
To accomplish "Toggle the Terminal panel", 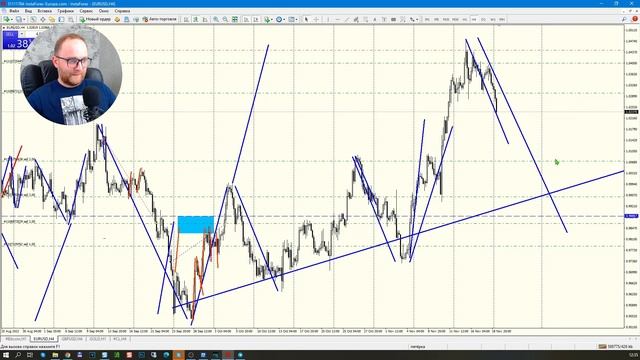I will pos(61,19).
